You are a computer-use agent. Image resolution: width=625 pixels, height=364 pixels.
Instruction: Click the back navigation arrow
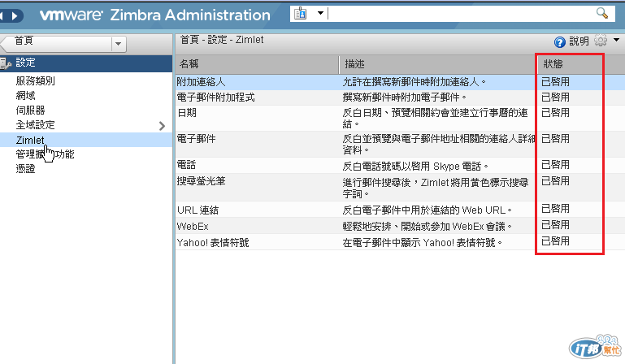[x=2, y=16]
